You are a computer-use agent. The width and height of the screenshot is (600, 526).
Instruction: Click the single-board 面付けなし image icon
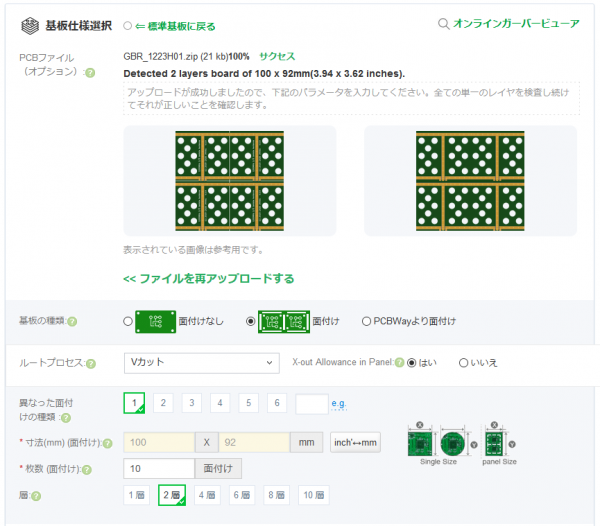(x=155, y=321)
